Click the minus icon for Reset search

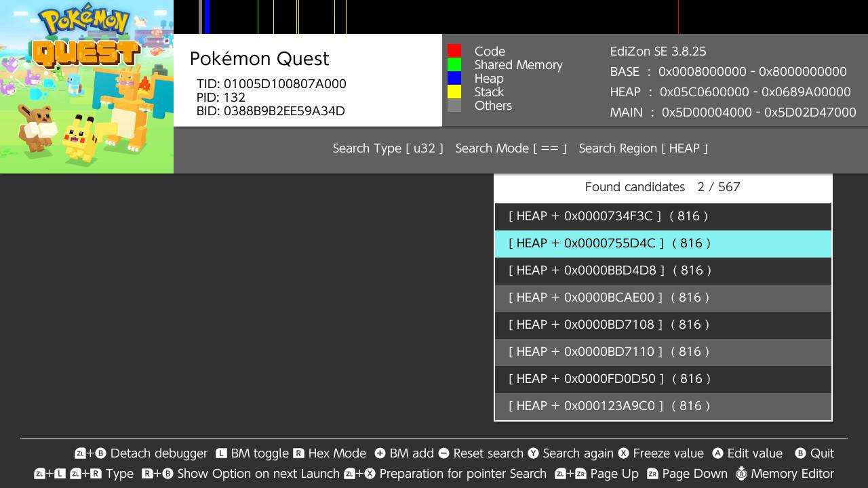click(x=443, y=453)
